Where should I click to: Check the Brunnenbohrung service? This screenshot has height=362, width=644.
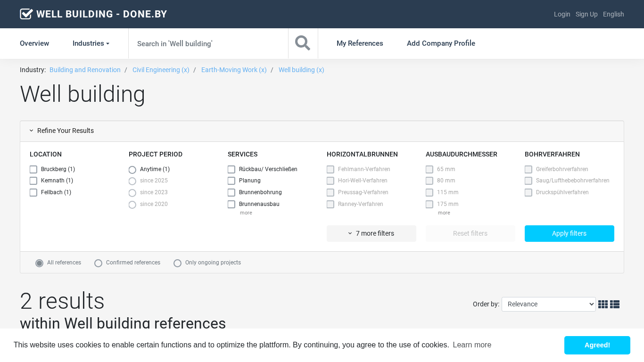click(x=231, y=193)
